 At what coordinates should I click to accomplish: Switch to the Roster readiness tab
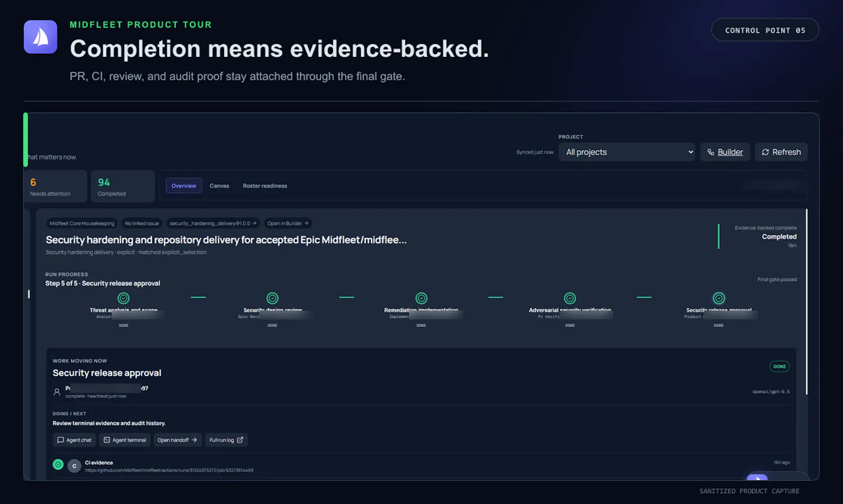[x=265, y=186]
